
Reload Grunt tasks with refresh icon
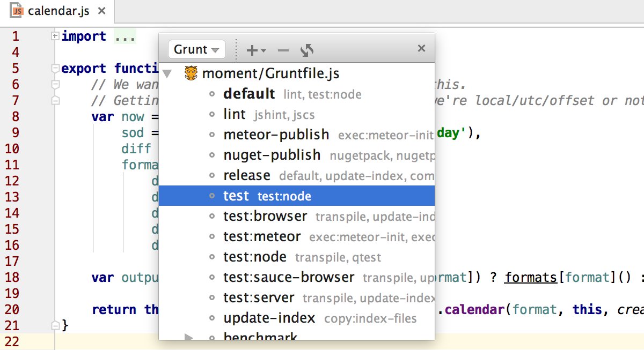coord(307,50)
